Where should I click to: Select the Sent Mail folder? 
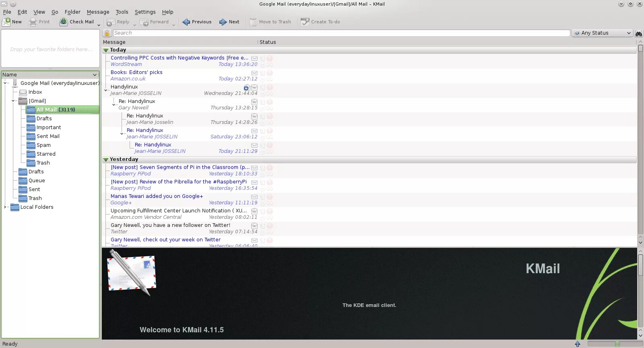pos(48,136)
